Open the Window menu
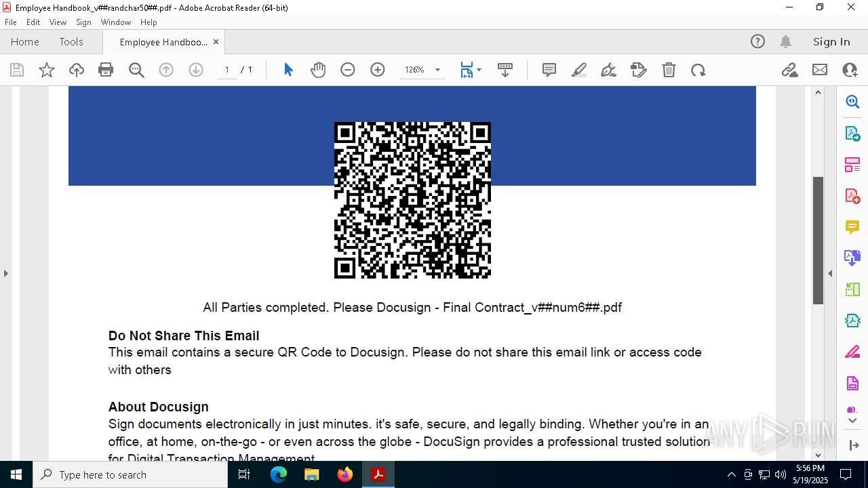Screen dimensions: 868x488 point(116,22)
